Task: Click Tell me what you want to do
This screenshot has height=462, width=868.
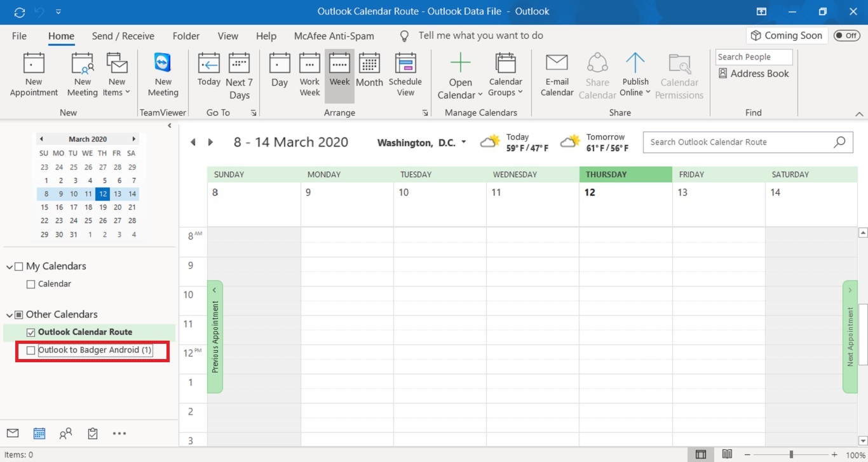Action: coord(471,36)
